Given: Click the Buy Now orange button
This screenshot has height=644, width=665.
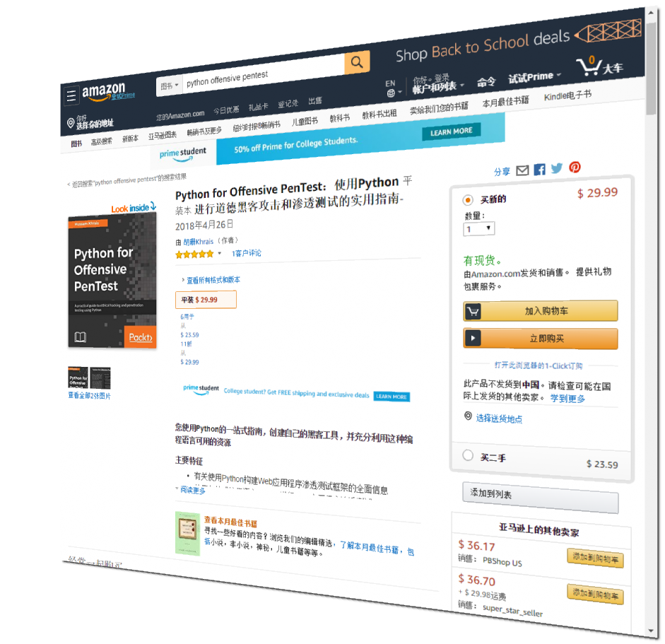Looking at the screenshot, I should click(540, 339).
